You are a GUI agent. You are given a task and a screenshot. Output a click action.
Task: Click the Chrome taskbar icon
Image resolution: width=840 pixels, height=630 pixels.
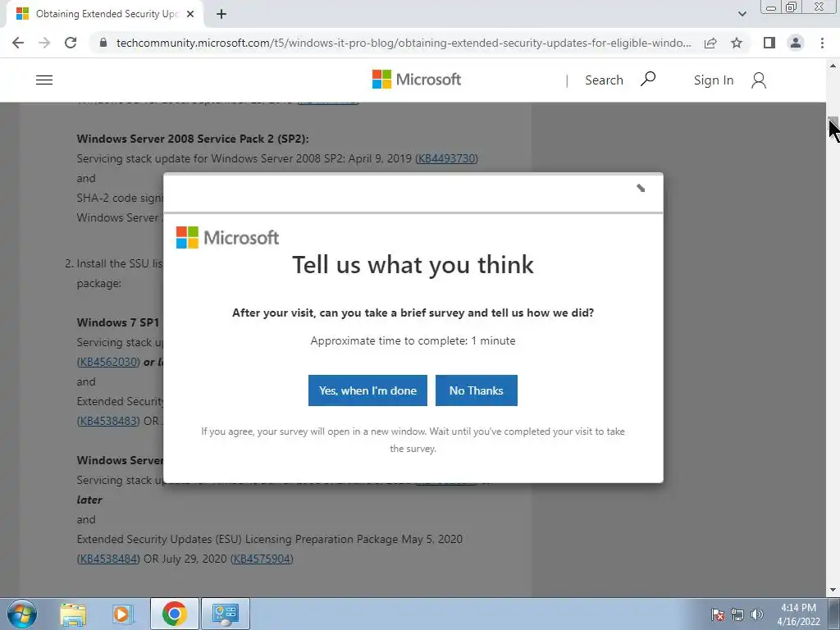(175, 614)
